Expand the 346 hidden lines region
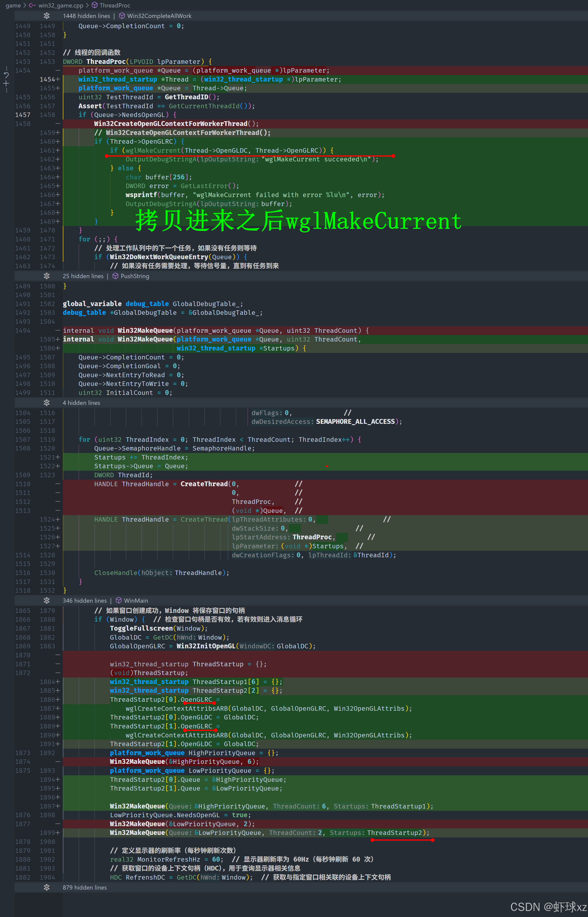The image size is (588, 917). (47, 600)
